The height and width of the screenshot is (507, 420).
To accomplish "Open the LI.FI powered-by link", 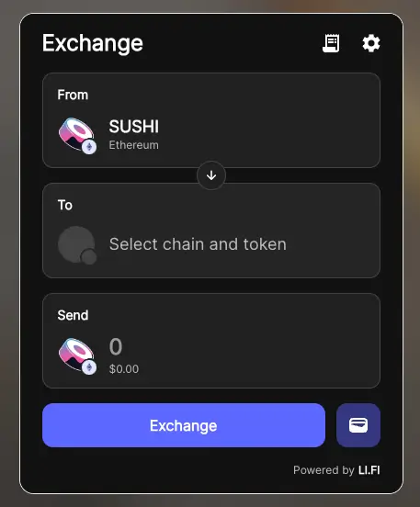I will pyautogui.click(x=369, y=470).
